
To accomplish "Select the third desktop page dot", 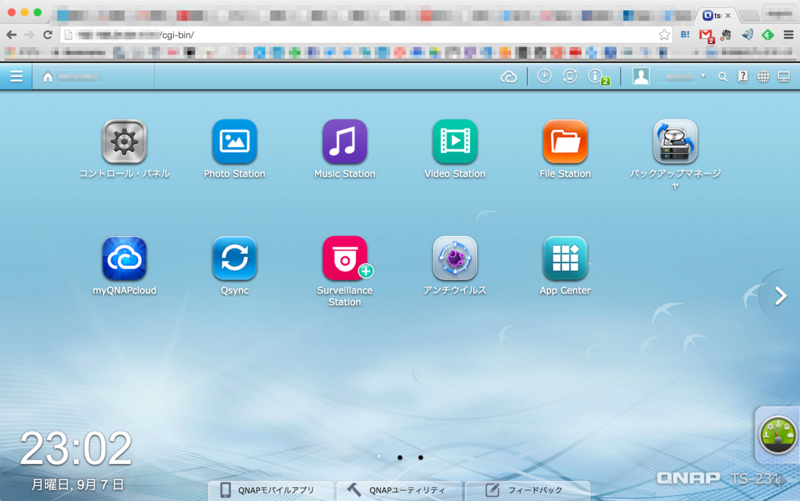I will pos(420,458).
